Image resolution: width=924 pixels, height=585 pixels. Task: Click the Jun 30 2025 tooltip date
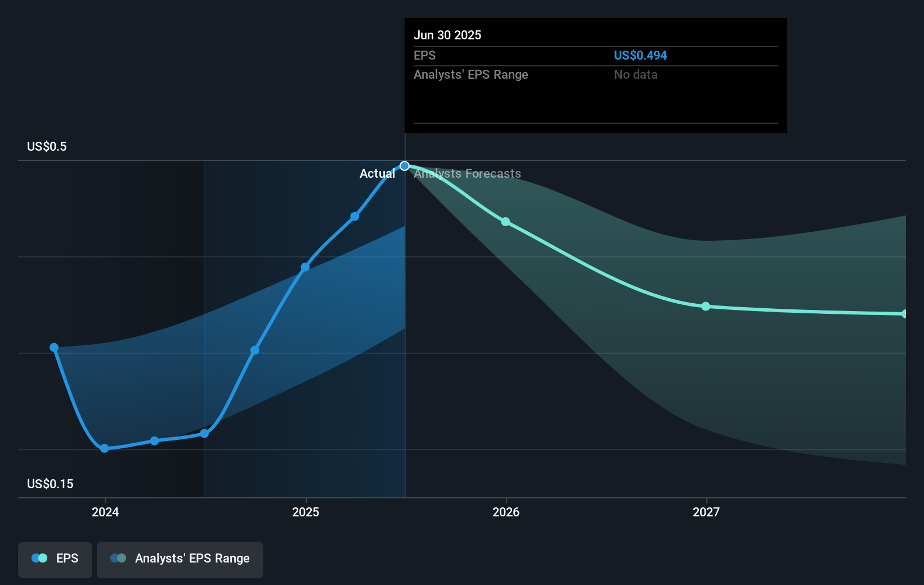coord(447,35)
